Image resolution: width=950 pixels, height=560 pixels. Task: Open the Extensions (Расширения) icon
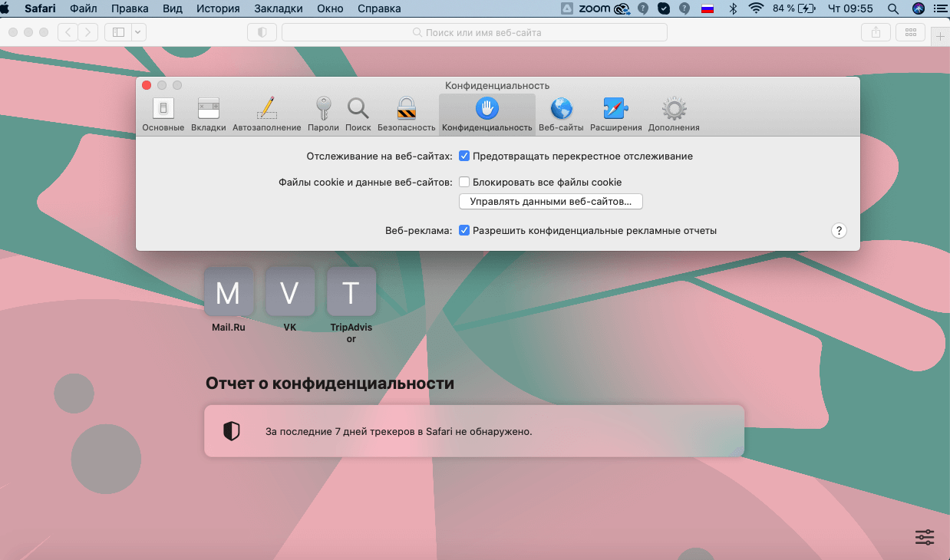click(615, 109)
